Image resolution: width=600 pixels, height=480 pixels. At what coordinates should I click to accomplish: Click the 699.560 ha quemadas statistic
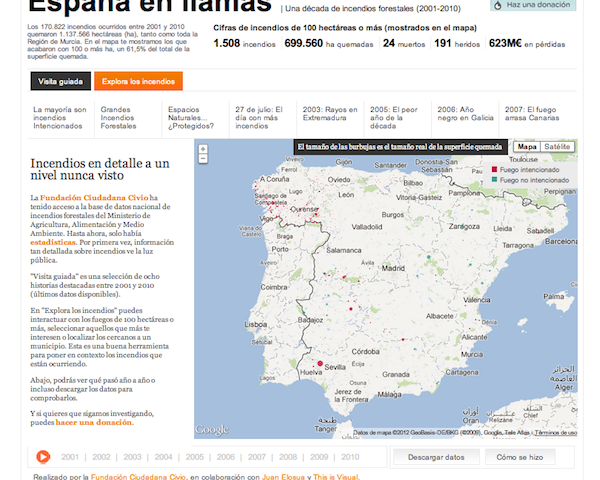[329, 43]
